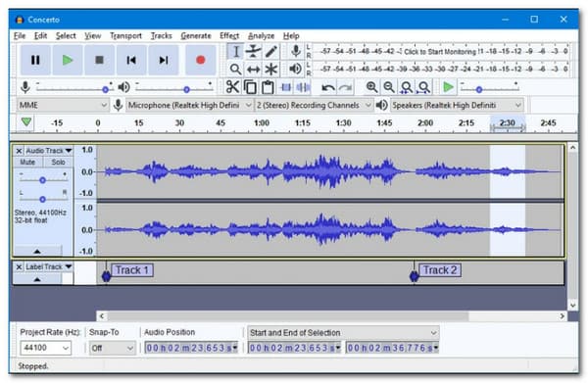Open Start and End of Selection dropdown
The width and height of the screenshot is (588, 383).
click(x=343, y=332)
